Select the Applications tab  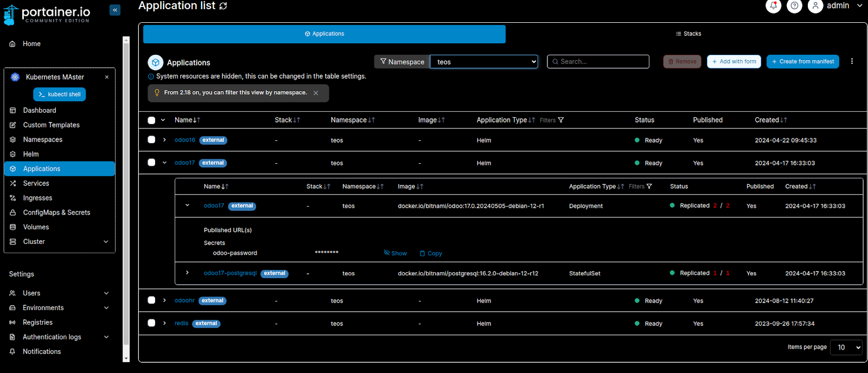324,34
